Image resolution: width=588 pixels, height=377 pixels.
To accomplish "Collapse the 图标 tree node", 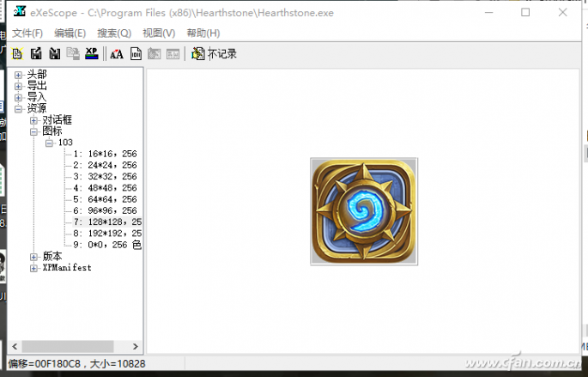I will (x=33, y=131).
